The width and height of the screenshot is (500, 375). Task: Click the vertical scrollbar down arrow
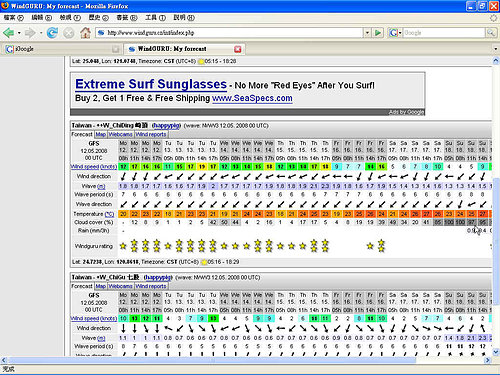(496, 352)
